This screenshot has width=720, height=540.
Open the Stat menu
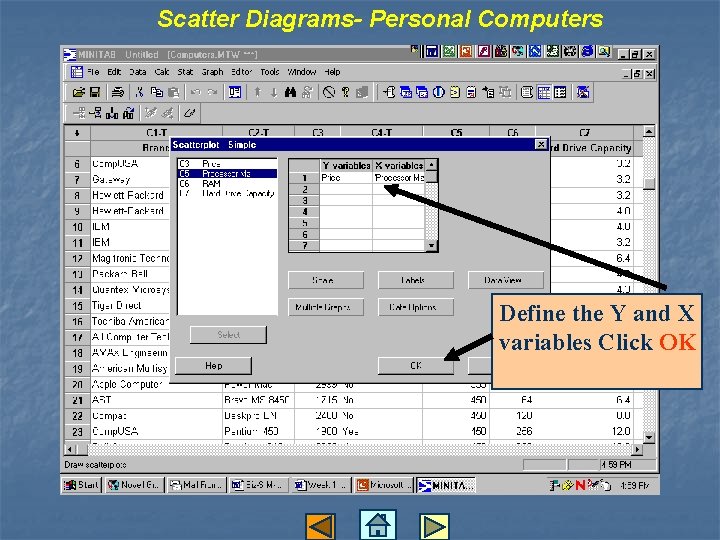tap(185, 72)
